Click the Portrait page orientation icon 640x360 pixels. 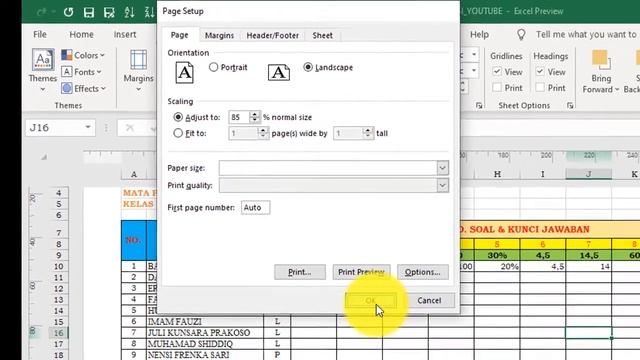(x=184, y=72)
